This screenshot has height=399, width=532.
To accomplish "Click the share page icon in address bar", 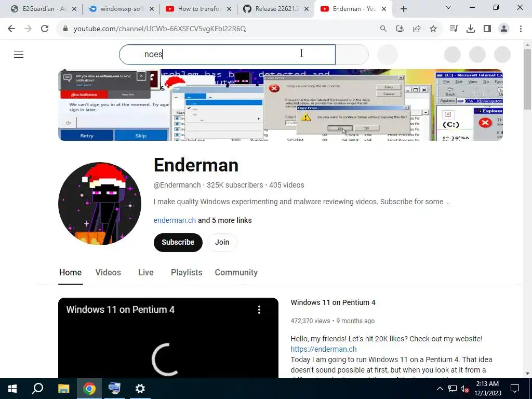I will [416, 29].
